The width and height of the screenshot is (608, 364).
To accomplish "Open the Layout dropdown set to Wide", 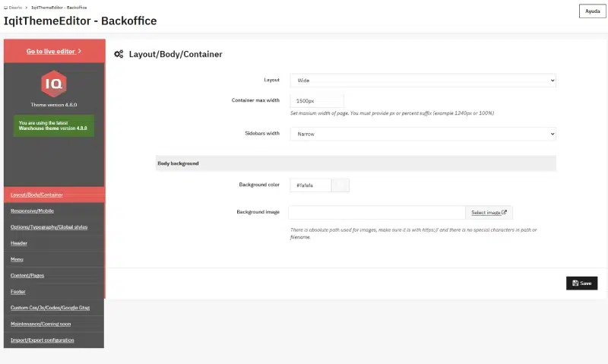I will (423, 80).
